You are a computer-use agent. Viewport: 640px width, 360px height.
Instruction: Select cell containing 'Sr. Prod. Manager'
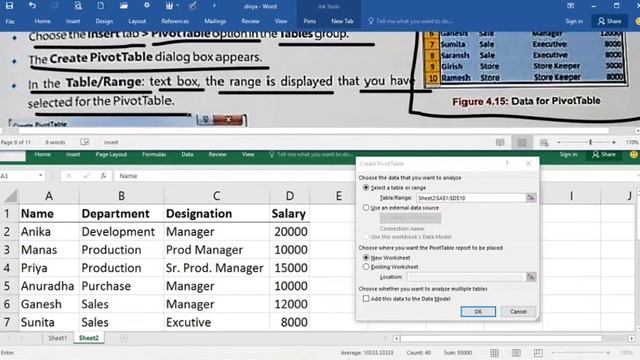point(216,268)
